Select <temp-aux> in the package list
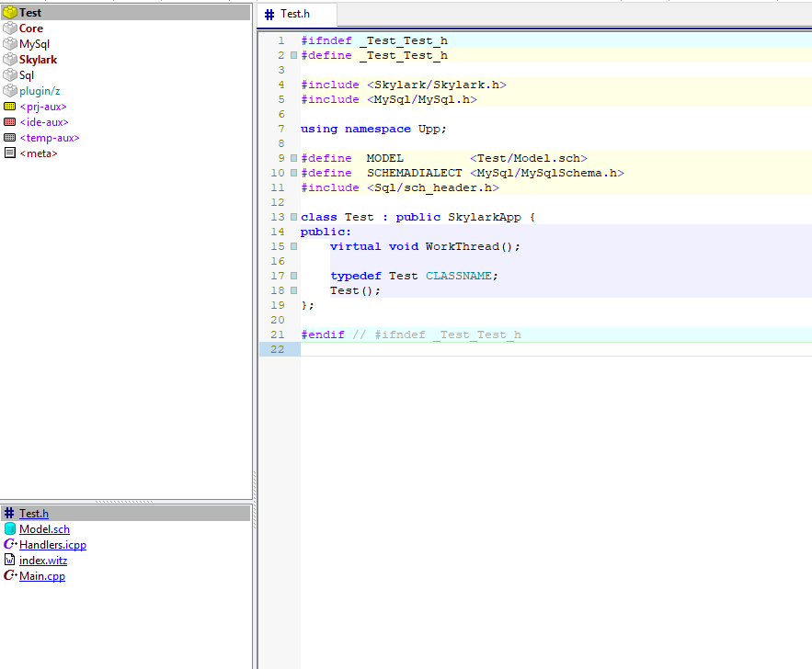This screenshot has height=669, width=812. [50, 138]
